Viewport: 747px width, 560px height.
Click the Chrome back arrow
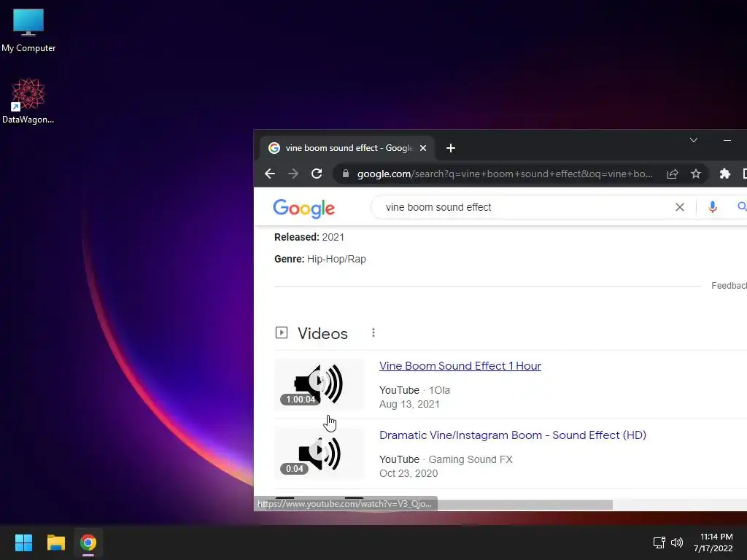point(270,174)
